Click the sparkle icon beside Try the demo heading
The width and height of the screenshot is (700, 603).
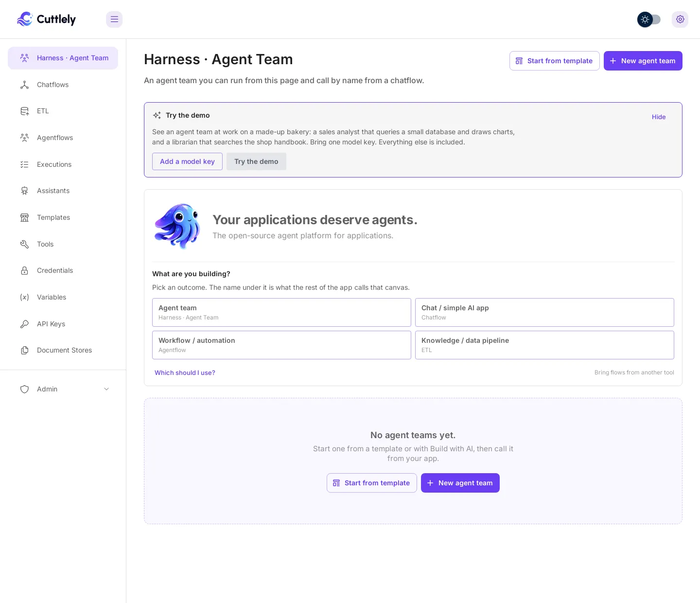point(157,115)
